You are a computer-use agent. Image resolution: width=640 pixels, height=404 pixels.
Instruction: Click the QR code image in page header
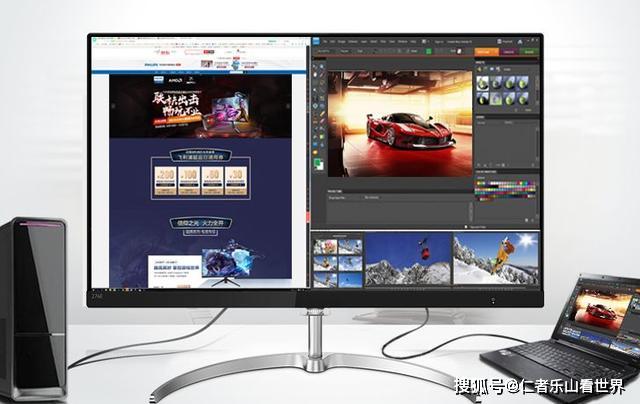(x=207, y=64)
